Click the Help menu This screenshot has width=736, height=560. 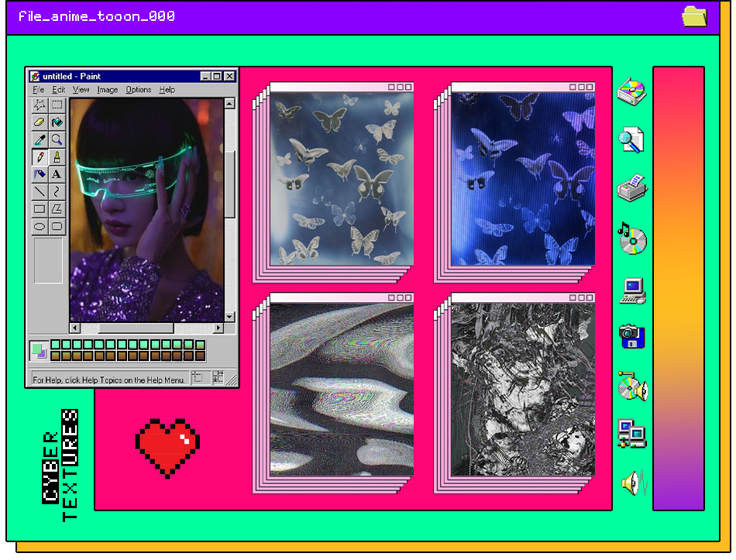click(x=167, y=90)
